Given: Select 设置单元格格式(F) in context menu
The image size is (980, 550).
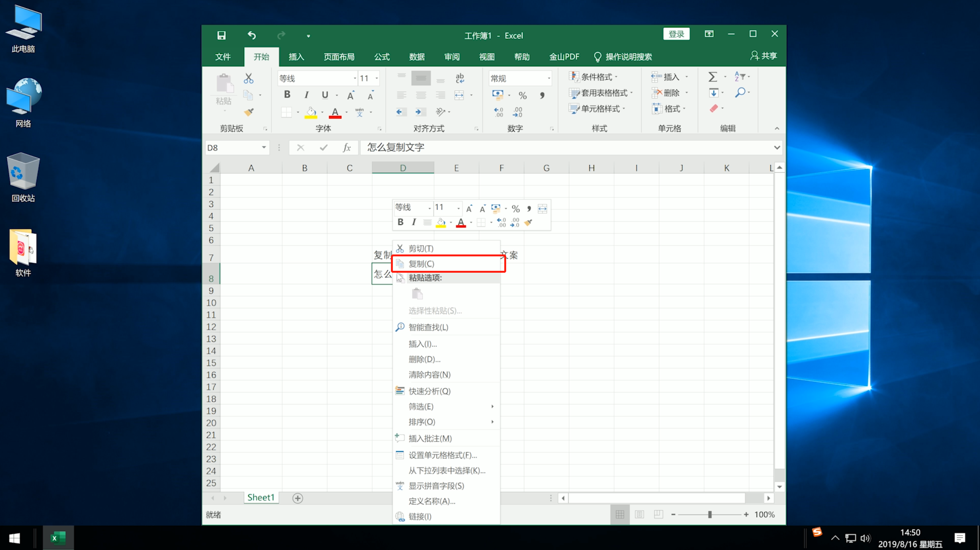Looking at the screenshot, I should [x=447, y=455].
